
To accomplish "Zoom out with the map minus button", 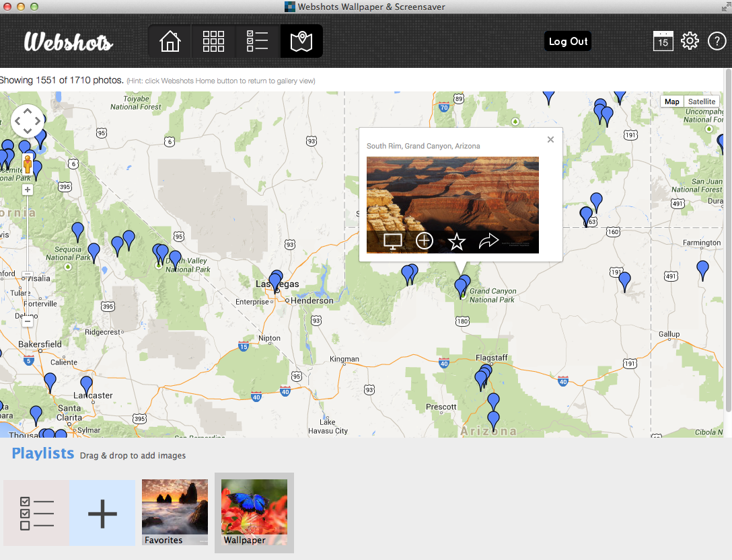I will [x=28, y=321].
